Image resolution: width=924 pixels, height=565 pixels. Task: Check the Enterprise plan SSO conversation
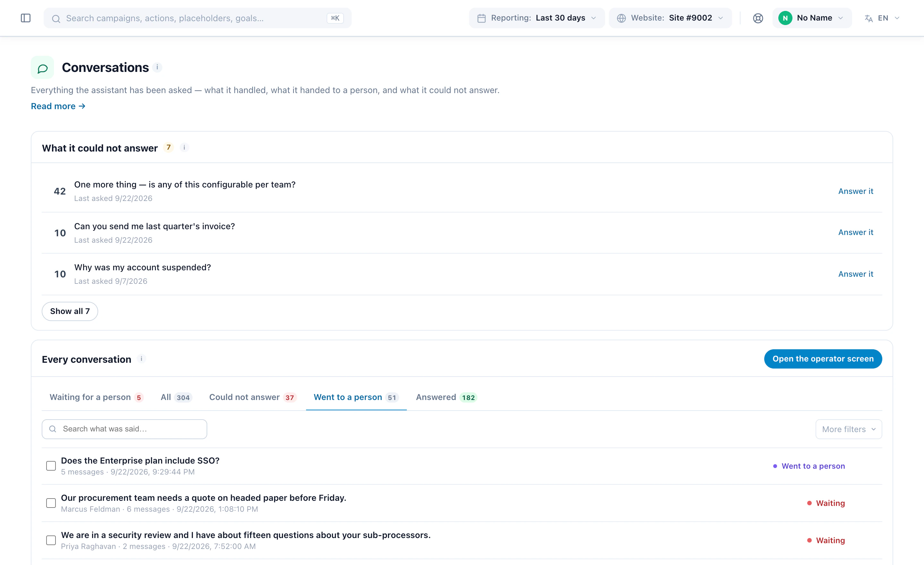pos(51,465)
